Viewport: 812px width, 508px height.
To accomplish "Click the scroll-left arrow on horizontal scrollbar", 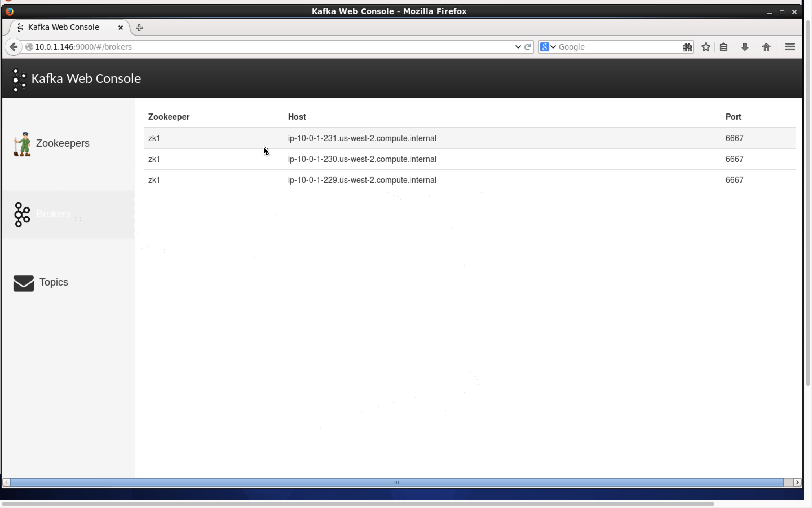I will [6, 482].
